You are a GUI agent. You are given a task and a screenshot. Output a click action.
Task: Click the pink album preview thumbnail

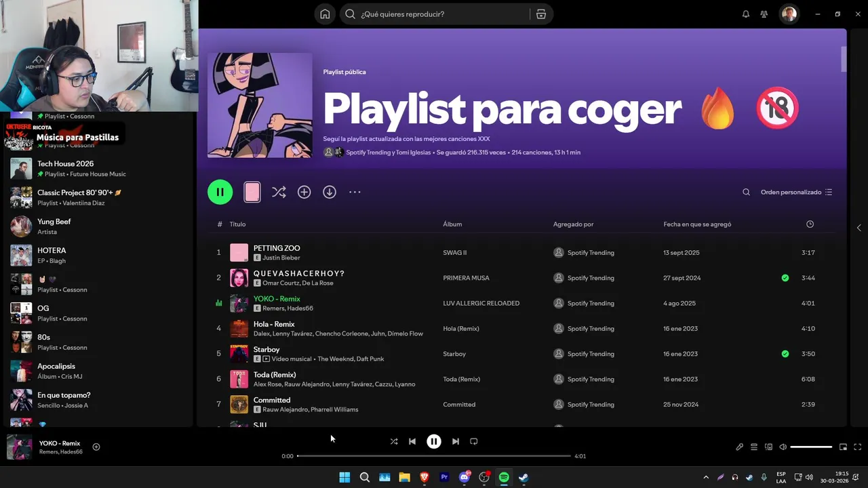pyautogui.click(x=252, y=192)
